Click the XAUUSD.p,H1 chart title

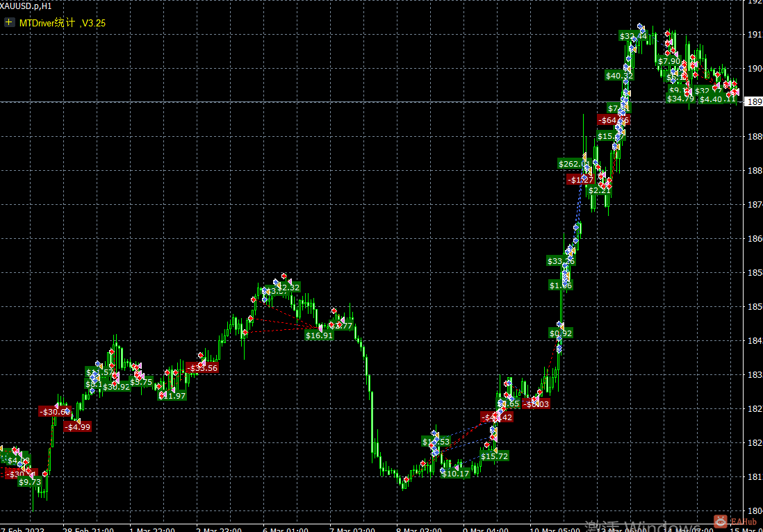pos(26,6)
